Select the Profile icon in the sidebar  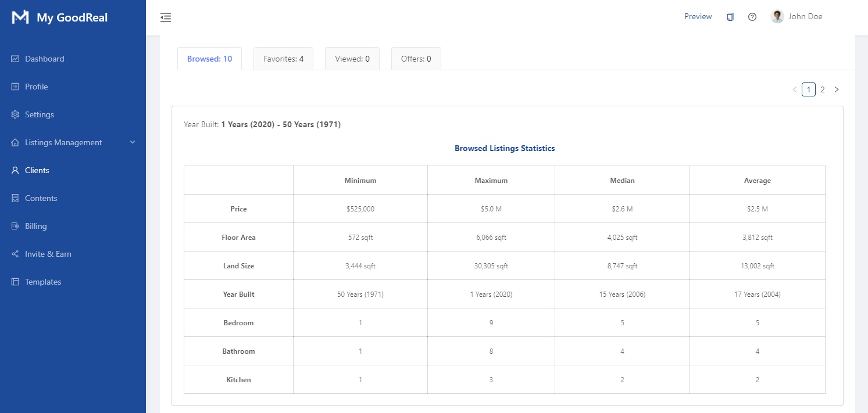15,87
